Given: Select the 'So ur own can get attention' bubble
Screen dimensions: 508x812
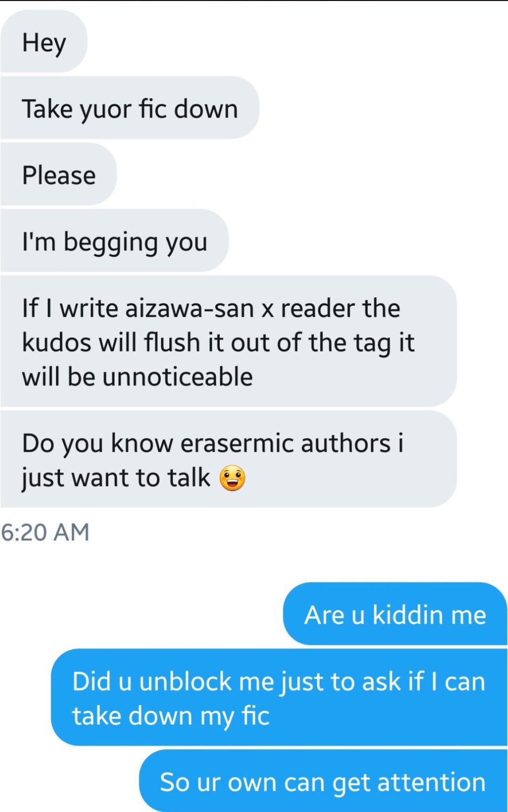Looking at the screenshot, I should pyautogui.click(x=323, y=781).
